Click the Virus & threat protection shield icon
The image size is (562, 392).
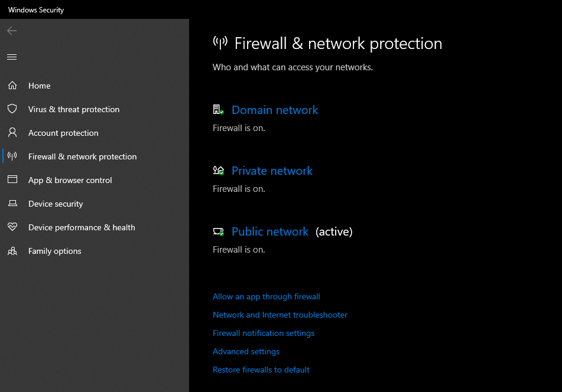(12, 109)
